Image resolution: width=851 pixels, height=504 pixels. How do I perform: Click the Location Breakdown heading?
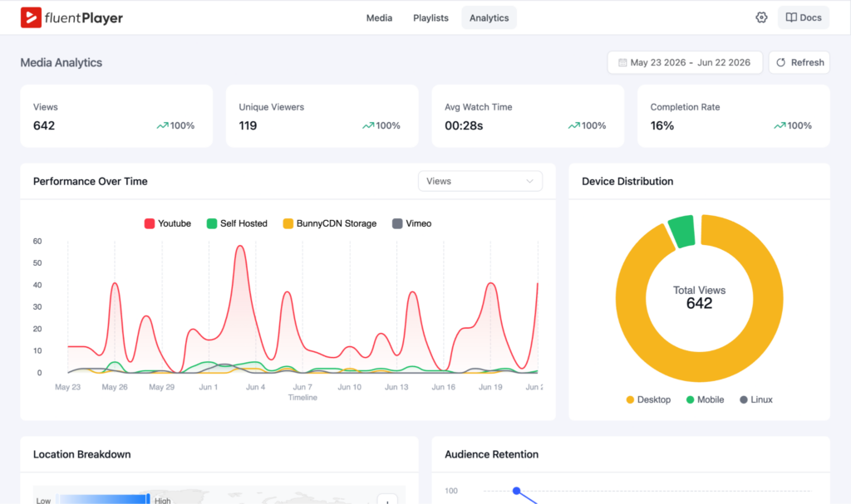click(82, 454)
